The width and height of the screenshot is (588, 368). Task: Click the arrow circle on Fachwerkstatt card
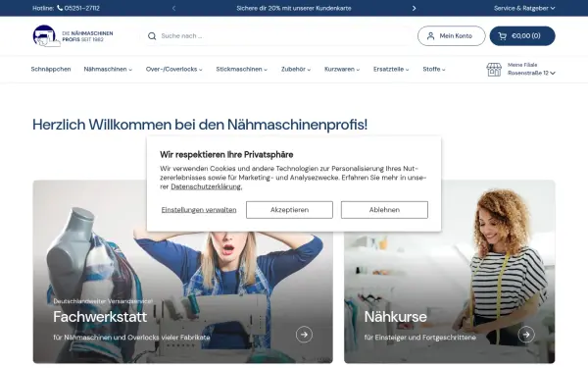click(304, 335)
